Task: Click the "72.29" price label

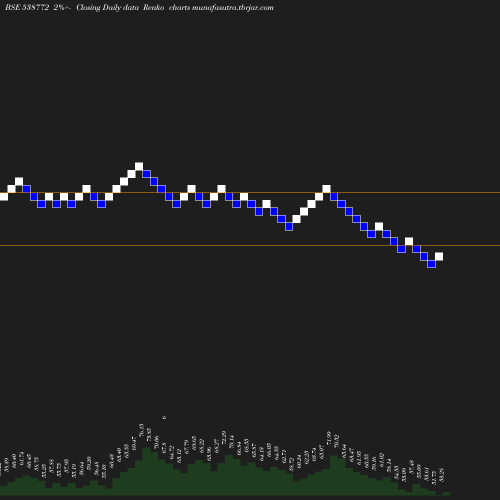Action: [x=224, y=437]
